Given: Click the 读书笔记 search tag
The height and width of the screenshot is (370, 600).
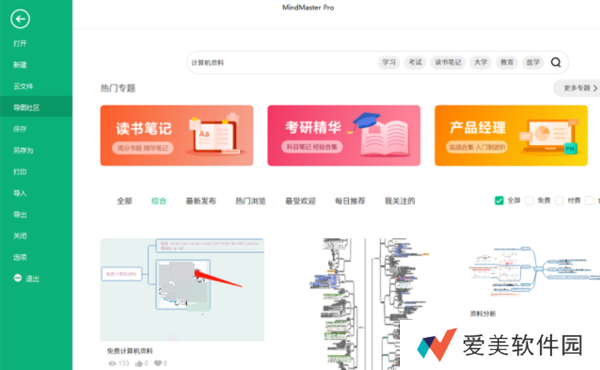Looking at the screenshot, I should (x=448, y=62).
